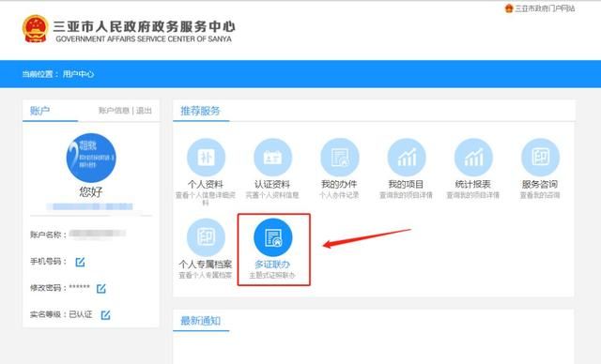Image resolution: width=601 pixels, height=364 pixels.
Task: Click the edit icon beside 实名等级
Action: pyautogui.click(x=105, y=315)
